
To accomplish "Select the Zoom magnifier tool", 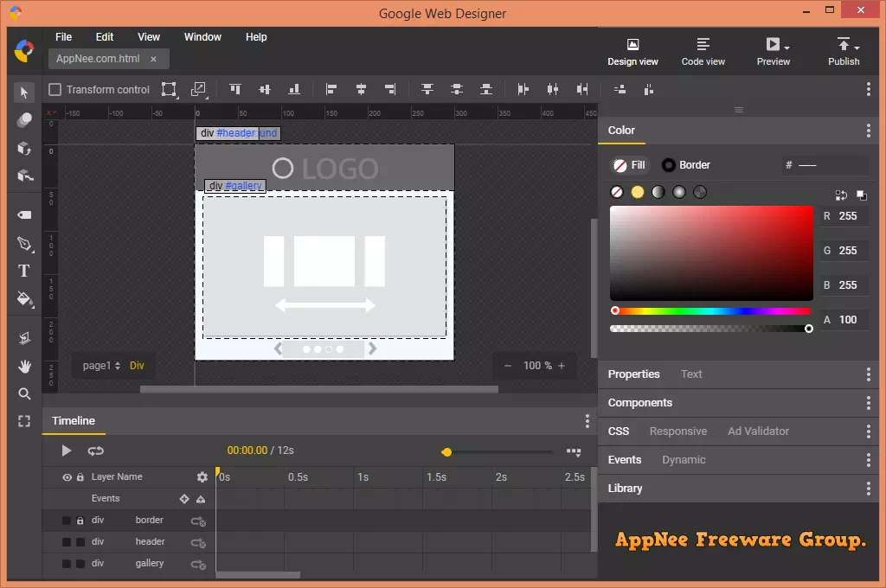I will pyautogui.click(x=23, y=393).
